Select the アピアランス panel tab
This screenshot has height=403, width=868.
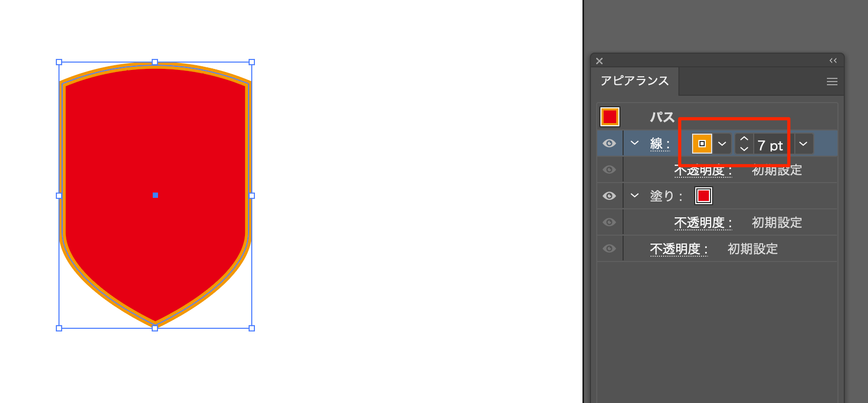[x=635, y=81]
